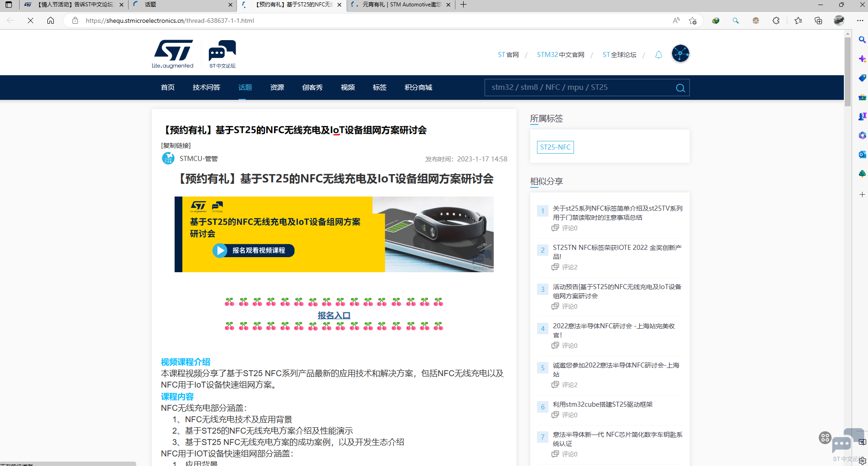The height and width of the screenshot is (466, 868).
Task: Open 标签 in the navigation bar
Action: [380, 88]
